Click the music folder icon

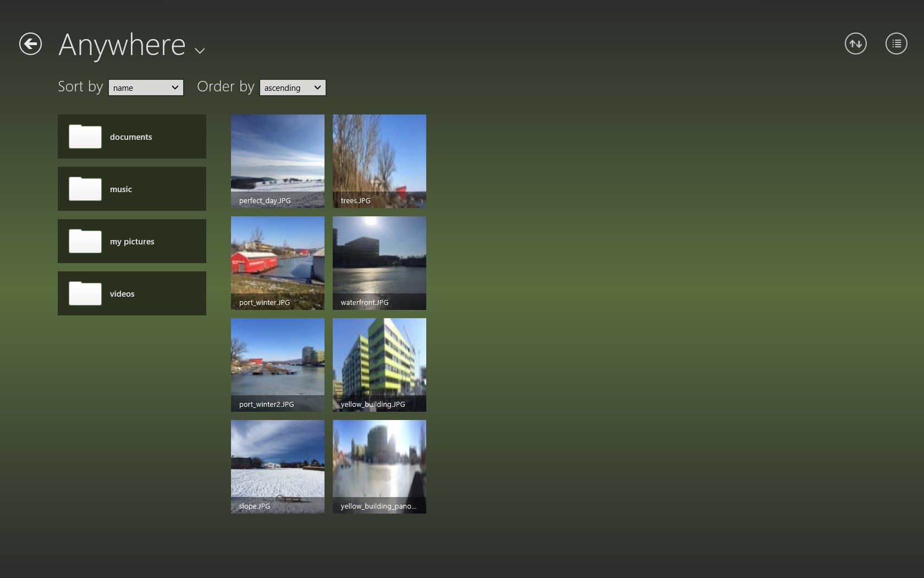85,189
